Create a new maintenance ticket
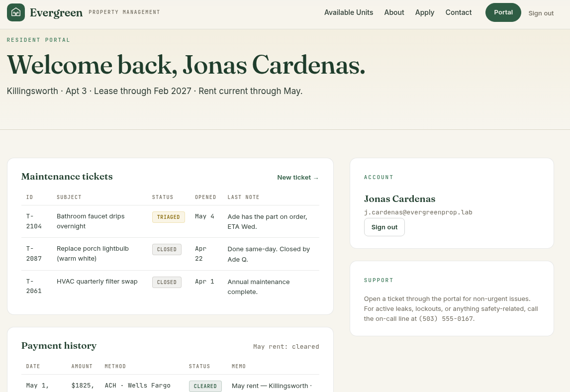The height and width of the screenshot is (392, 570). pos(298,178)
